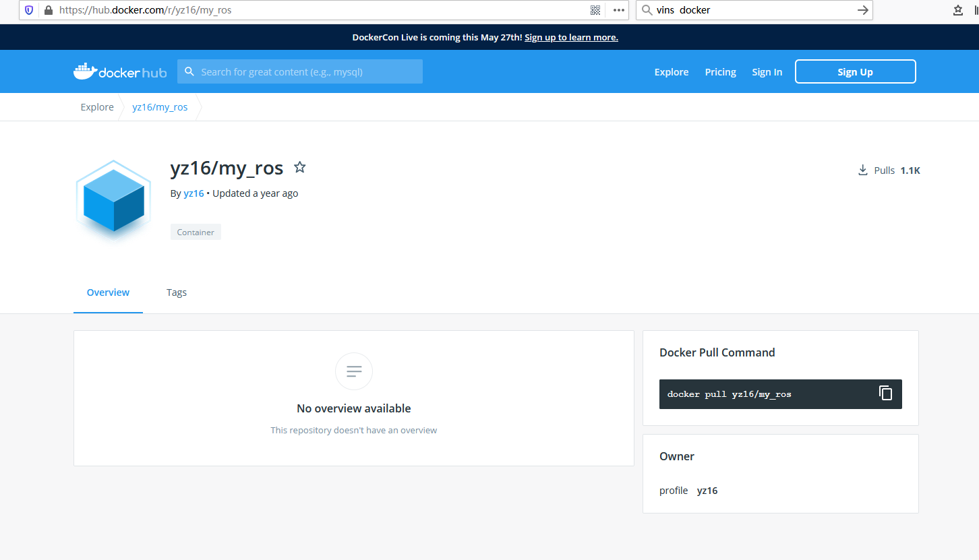This screenshot has width=979, height=560.
Task: Visit the yz16 author profile
Action: point(194,193)
